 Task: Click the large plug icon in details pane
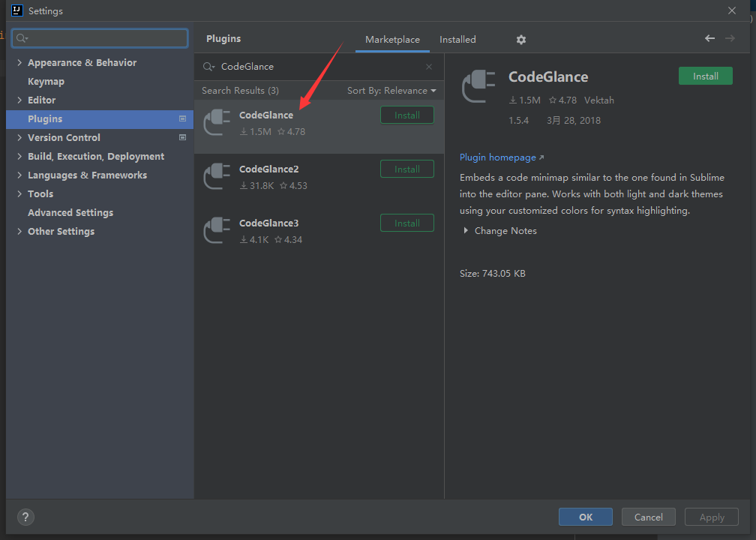click(x=478, y=85)
